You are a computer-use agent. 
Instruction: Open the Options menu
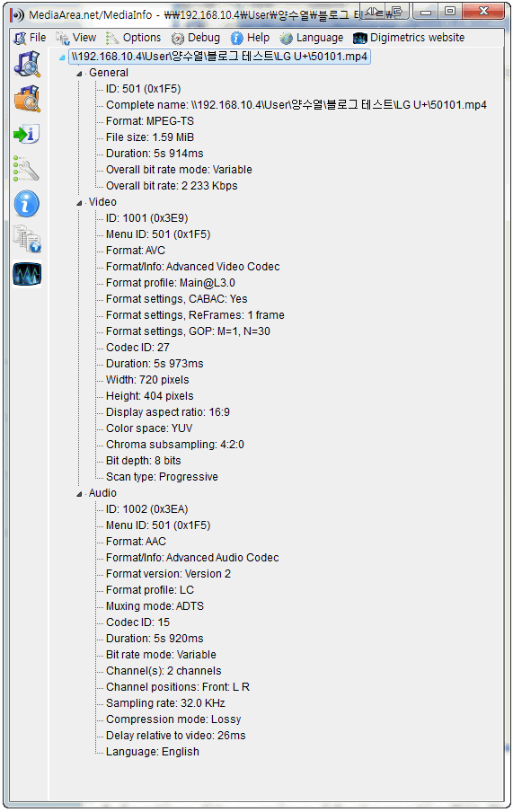134,38
